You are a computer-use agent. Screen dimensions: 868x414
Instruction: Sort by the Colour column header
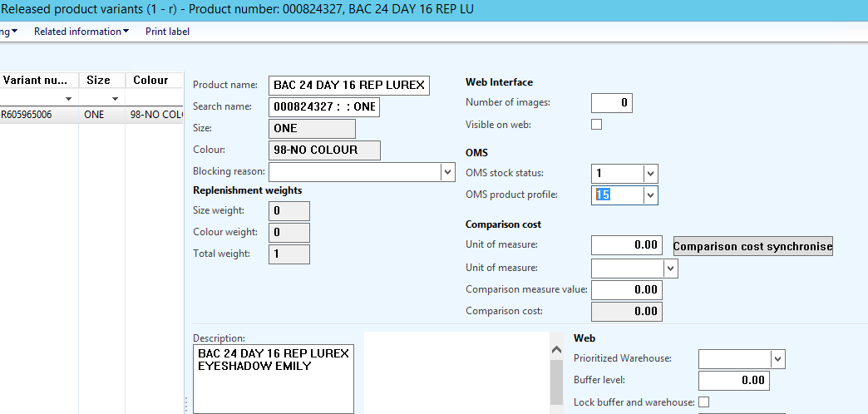point(150,81)
